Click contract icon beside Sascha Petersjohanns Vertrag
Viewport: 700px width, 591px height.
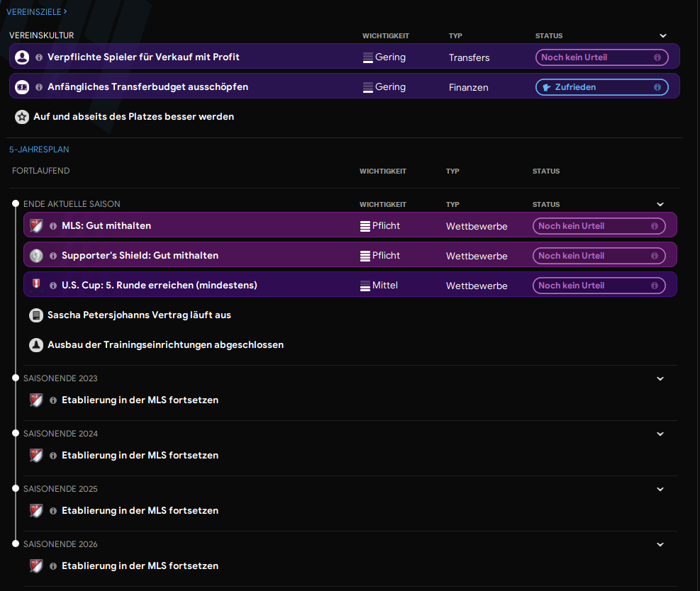(36, 315)
